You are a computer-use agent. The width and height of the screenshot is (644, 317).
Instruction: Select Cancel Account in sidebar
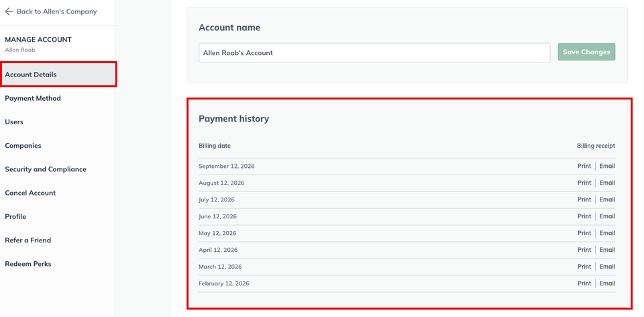pyautogui.click(x=30, y=193)
